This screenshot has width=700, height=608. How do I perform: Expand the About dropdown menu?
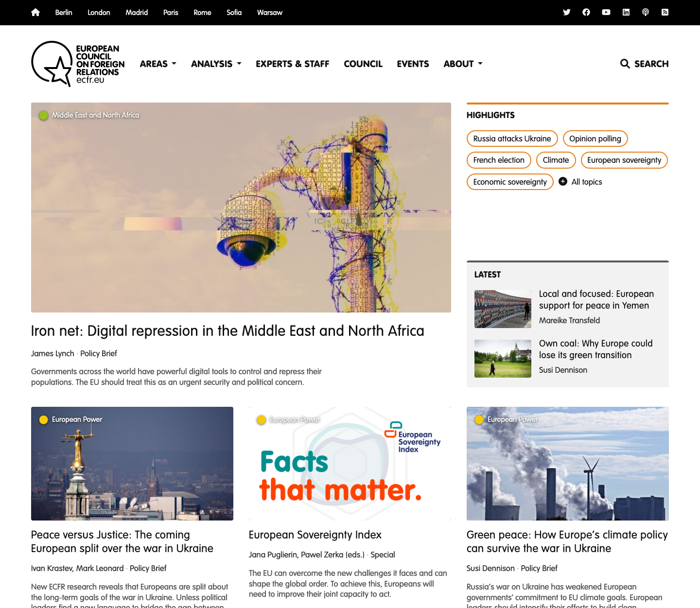point(463,64)
